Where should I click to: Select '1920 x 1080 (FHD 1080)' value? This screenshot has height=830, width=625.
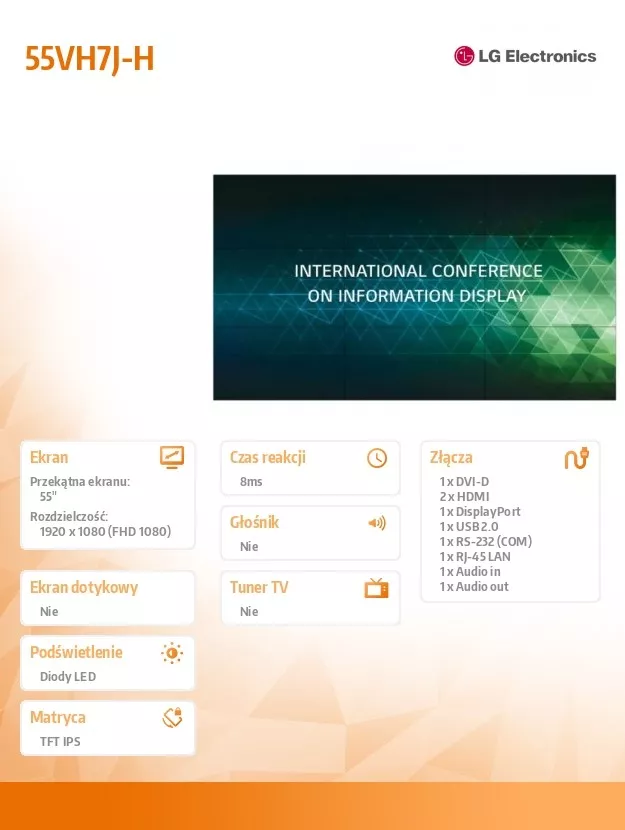tap(105, 531)
